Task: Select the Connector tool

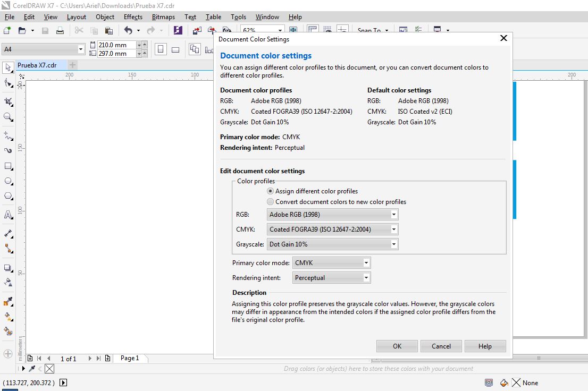Action: 8,249
